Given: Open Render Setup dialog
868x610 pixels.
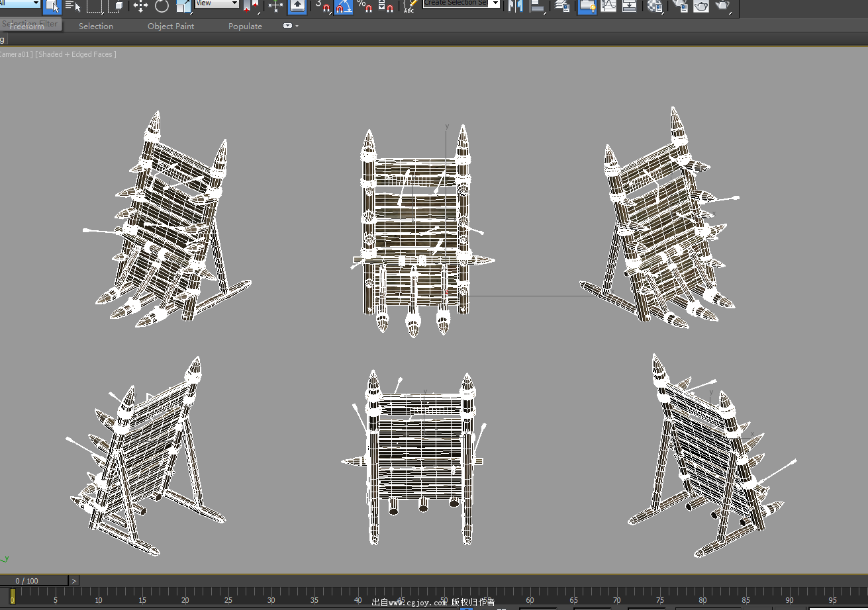Looking at the screenshot, I should tap(680, 7).
